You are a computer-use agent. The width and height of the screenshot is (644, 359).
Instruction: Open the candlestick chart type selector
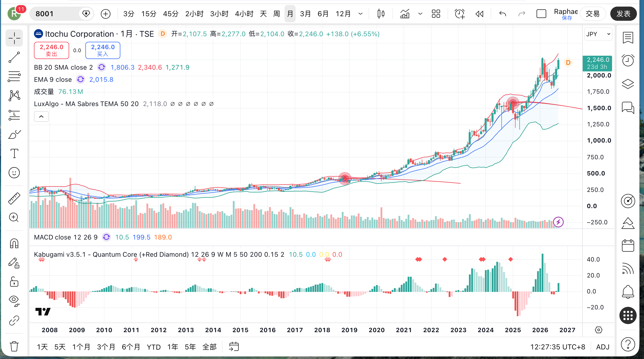(381, 14)
